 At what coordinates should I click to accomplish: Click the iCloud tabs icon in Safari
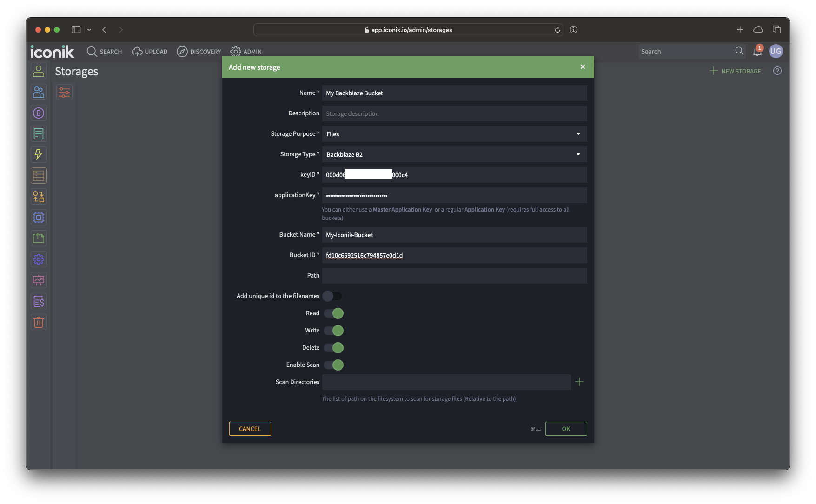pyautogui.click(x=758, y=30)
